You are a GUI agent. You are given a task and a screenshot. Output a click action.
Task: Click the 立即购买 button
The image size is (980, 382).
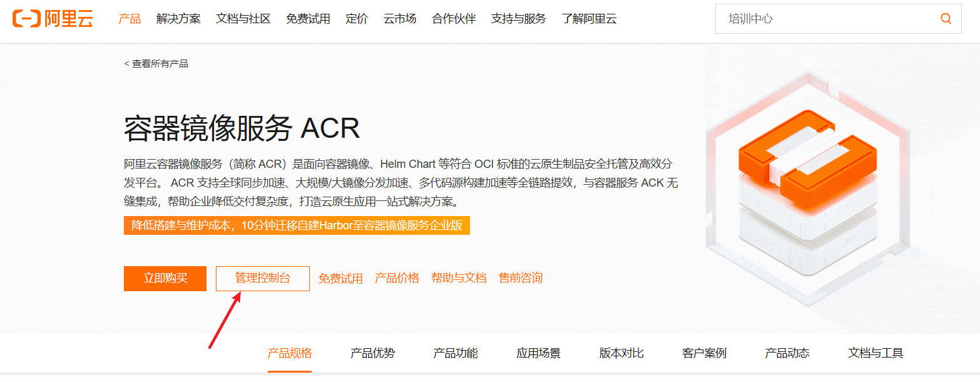click(x=165, y=279)
